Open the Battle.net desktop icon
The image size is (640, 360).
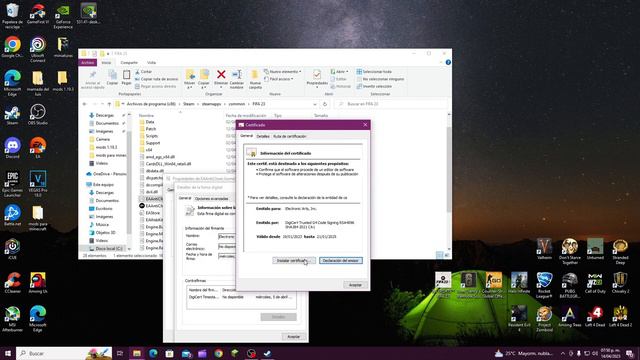tap(12, 215)
